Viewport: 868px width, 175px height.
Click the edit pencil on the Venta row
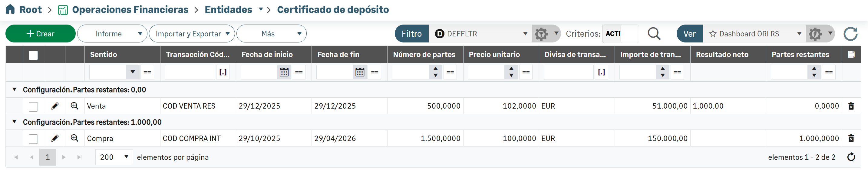point(55,106)
